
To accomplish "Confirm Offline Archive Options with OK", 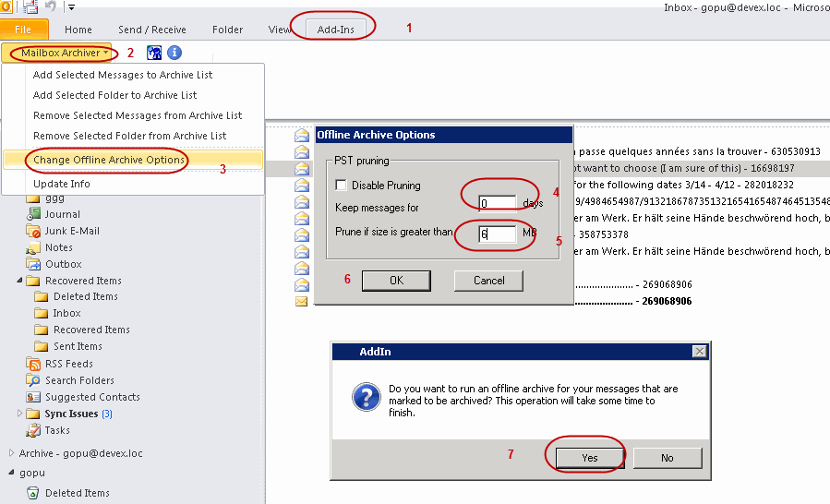I will (396, 281).
